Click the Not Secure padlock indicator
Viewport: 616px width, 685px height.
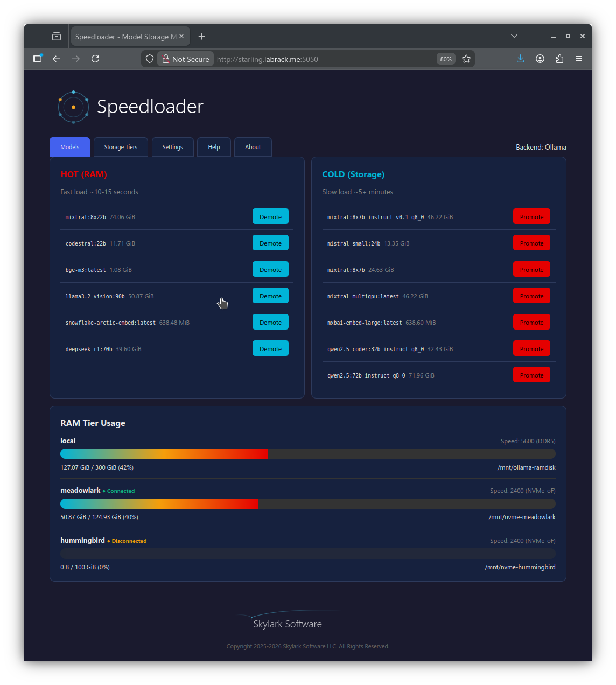pyautogui.click(x=185, y=59)
